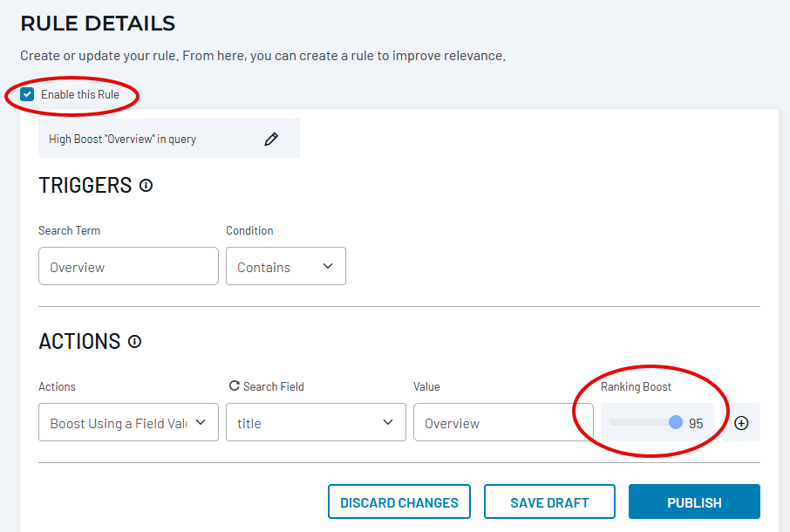Uncheck the Enable this Rule checkbox

click(x=28, y=94)
